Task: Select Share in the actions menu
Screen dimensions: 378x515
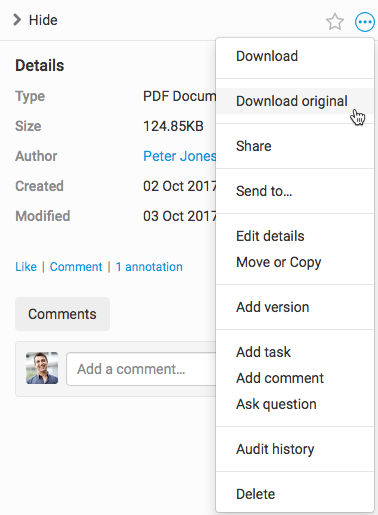Action: click(x=295, y=146)
